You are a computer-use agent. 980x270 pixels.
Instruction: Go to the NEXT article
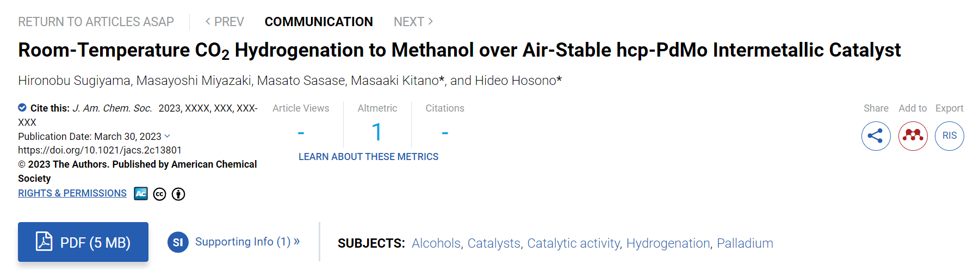tap(413, 22)
